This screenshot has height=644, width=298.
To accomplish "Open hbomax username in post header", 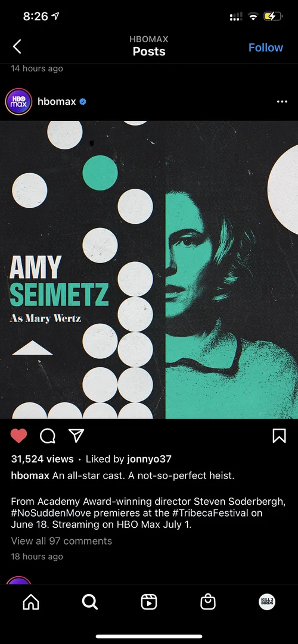I will click(57, 101).
